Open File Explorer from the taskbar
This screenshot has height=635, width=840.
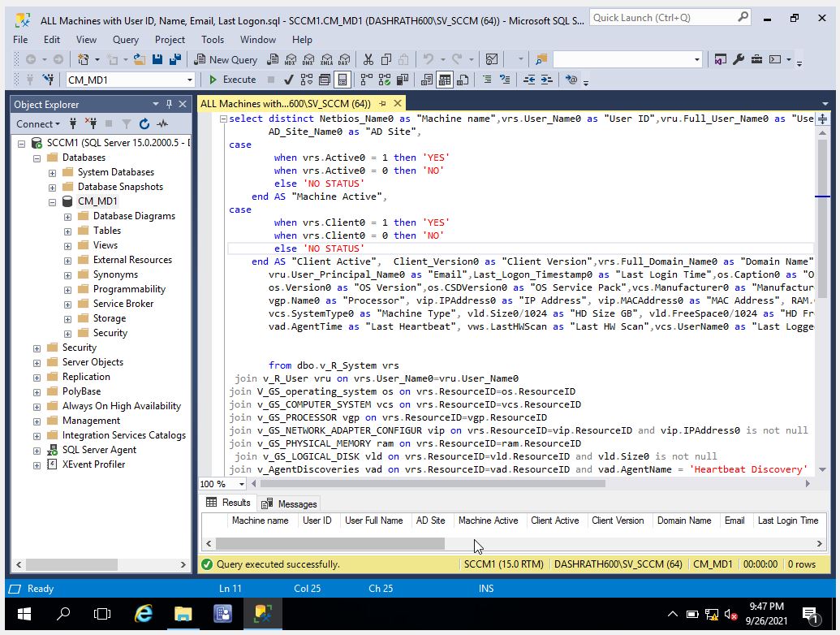(183, 616)
